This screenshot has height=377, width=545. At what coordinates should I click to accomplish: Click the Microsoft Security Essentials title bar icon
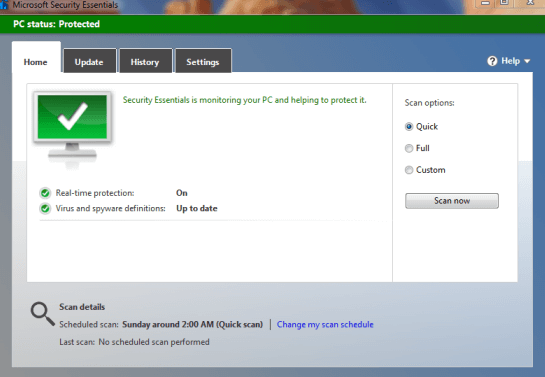pos(4,5)
